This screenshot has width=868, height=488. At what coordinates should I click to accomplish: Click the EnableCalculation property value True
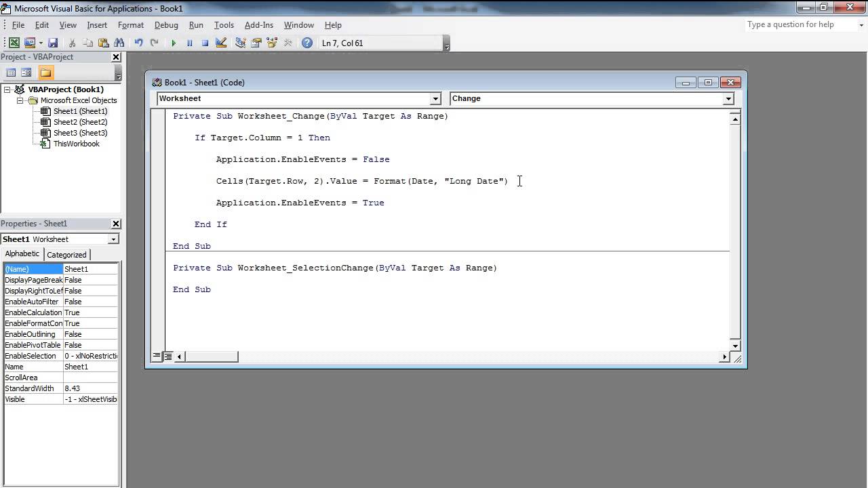click(x=90, y=312)
